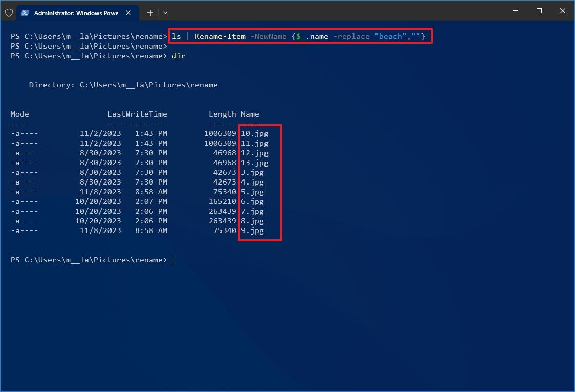This screenshot has width=575, height=392.
Task: Click the PowerShell icon on the tab
Action: pyautogui.click(x=25, y=13)
